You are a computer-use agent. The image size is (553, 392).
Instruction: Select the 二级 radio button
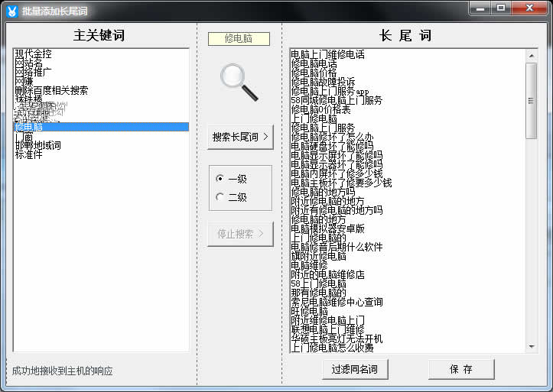220,197
